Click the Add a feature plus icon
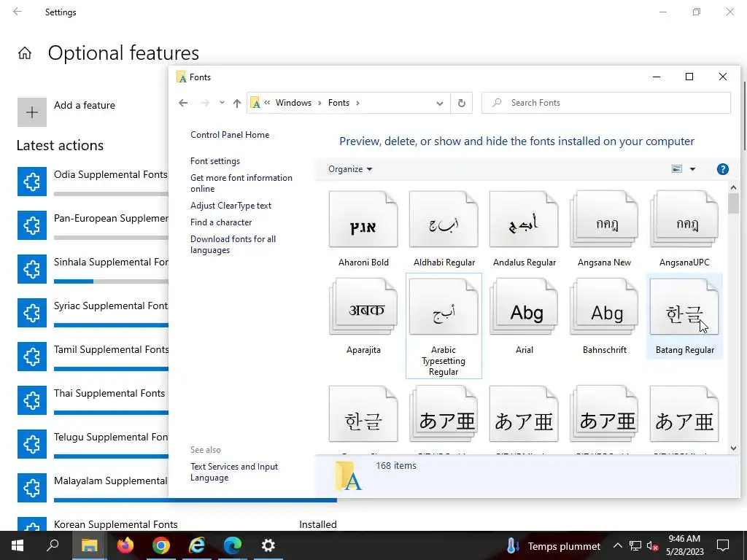747x560 pixels. pyautogui.click(x=32, y=112)
